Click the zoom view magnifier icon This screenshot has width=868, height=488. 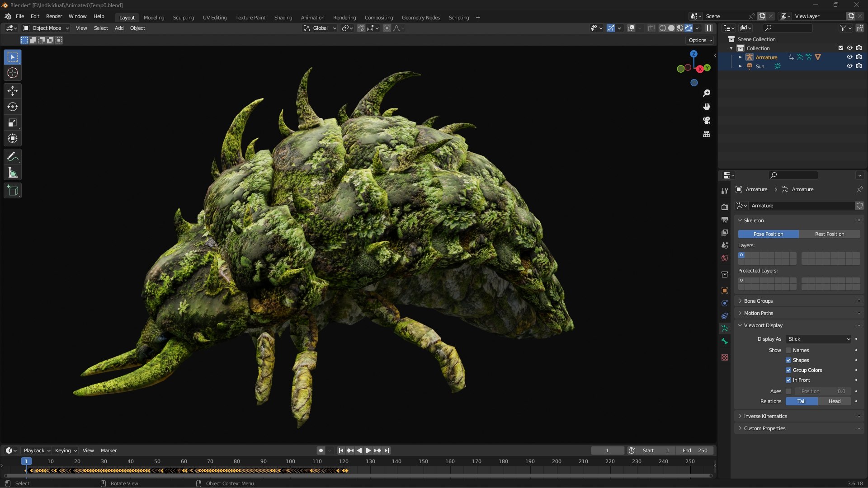tap(707, 93)
